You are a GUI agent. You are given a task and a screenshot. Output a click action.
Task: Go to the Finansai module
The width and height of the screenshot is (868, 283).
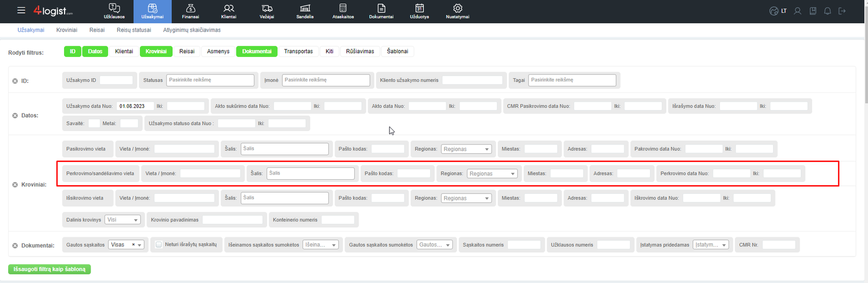190,11
